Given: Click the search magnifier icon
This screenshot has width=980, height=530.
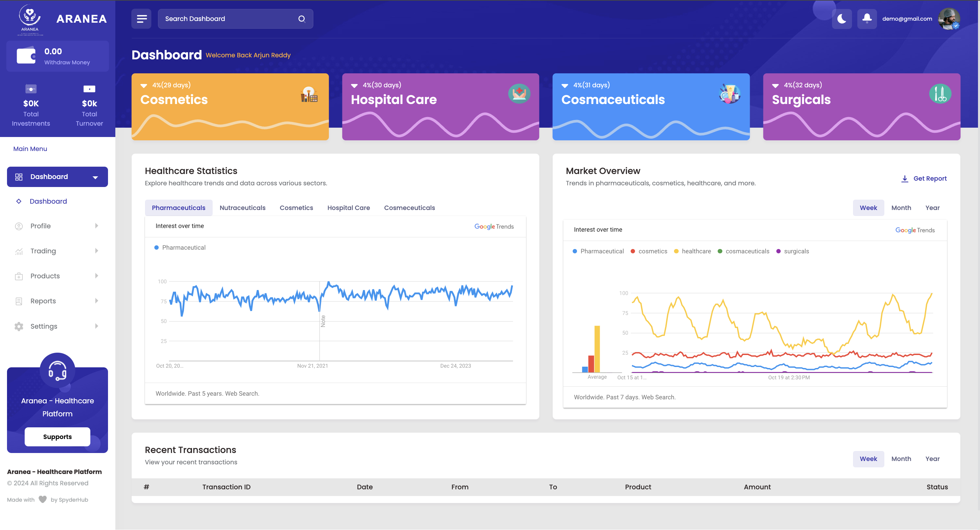Looking at the screenshot, I should [x=302, y=19].
